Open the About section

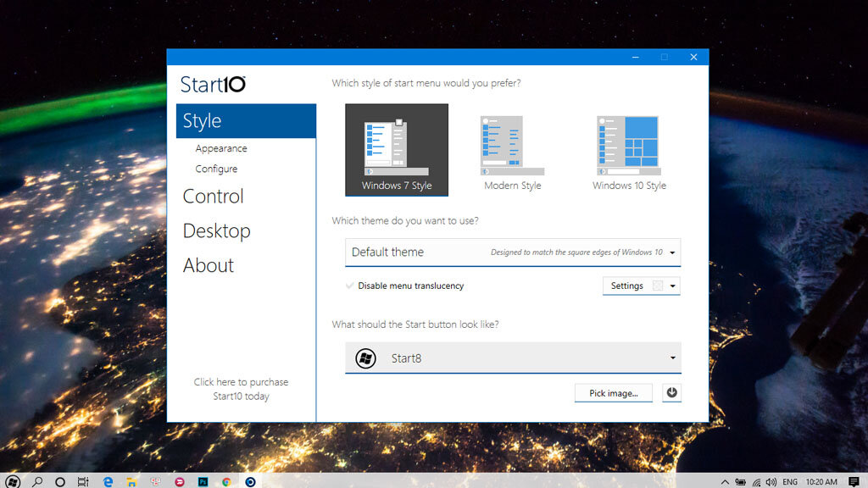(x=209, y=265)
